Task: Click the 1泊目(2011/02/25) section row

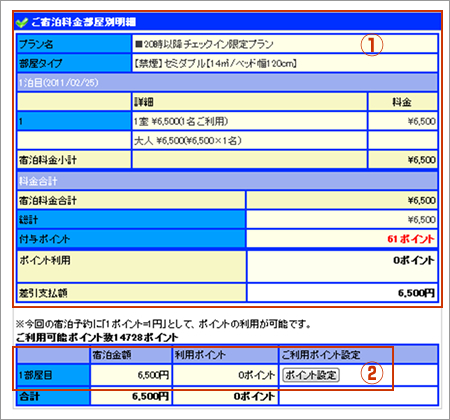Action: pos(227,82)
